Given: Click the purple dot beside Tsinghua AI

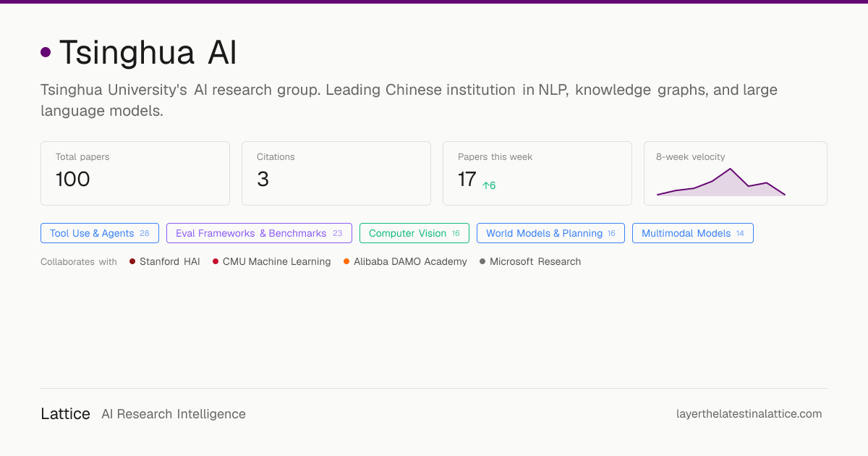Looking at the screenshot, I should tap(46, 52).
